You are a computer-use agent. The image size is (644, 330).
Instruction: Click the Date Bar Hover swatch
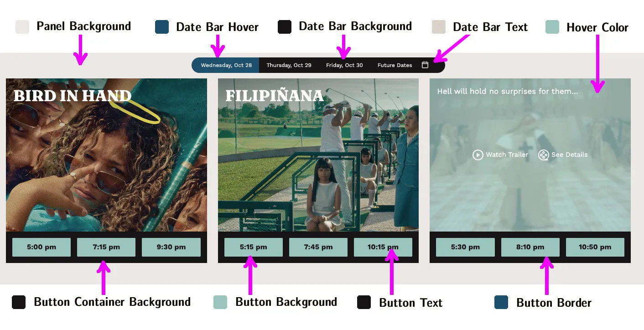162,27
